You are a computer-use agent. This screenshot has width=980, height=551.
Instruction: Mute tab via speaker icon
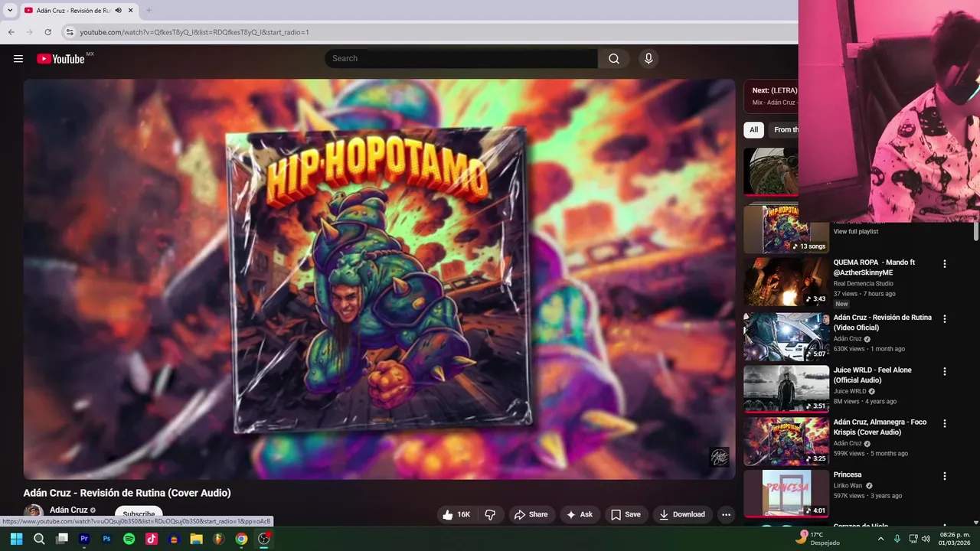(118, 10)
